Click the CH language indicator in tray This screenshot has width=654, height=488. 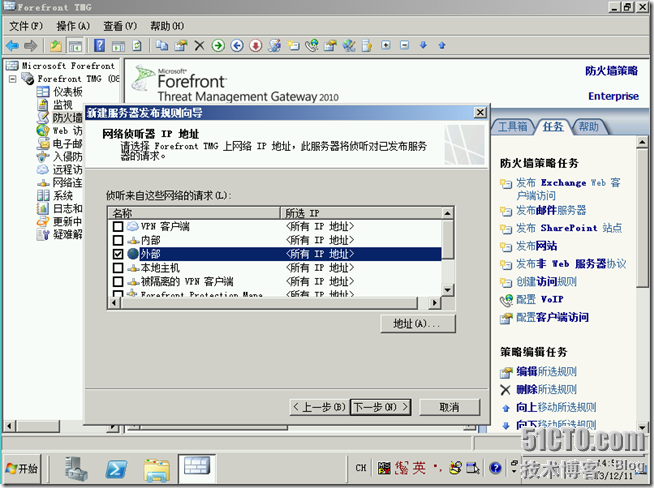[361, 468]
